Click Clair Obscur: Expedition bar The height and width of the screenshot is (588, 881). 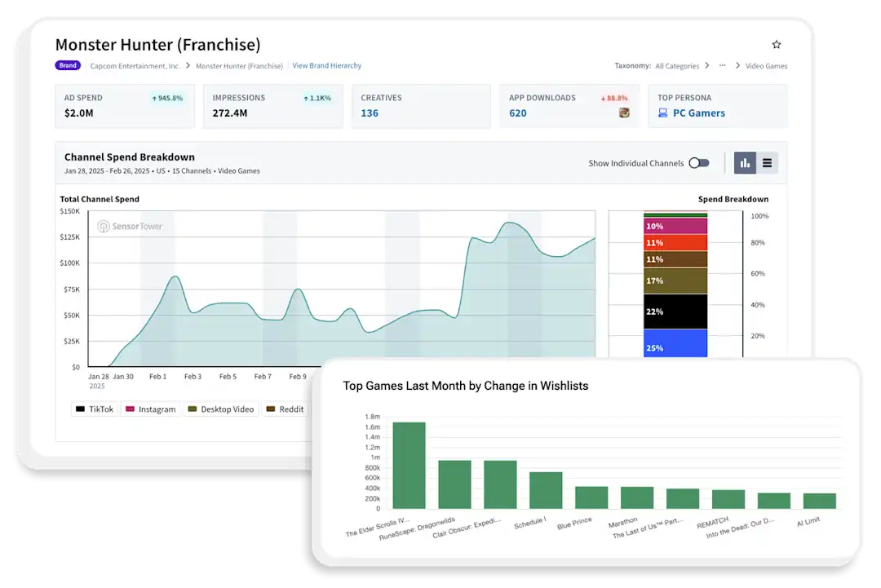point(500,484)
